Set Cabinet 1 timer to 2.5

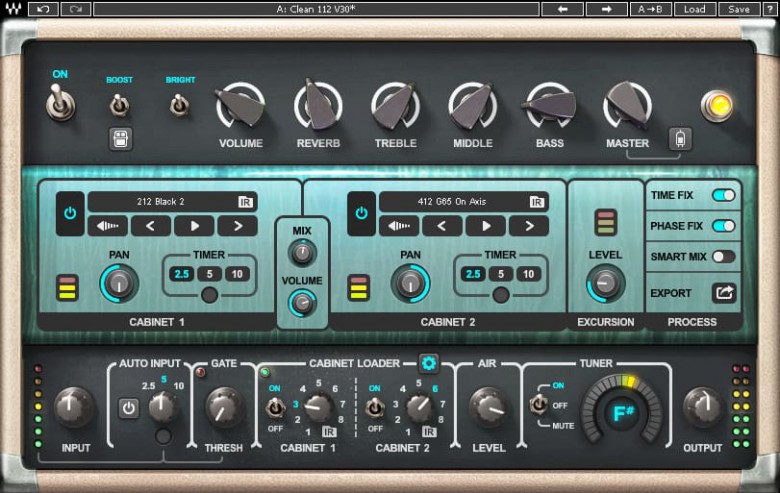[182, 274]
